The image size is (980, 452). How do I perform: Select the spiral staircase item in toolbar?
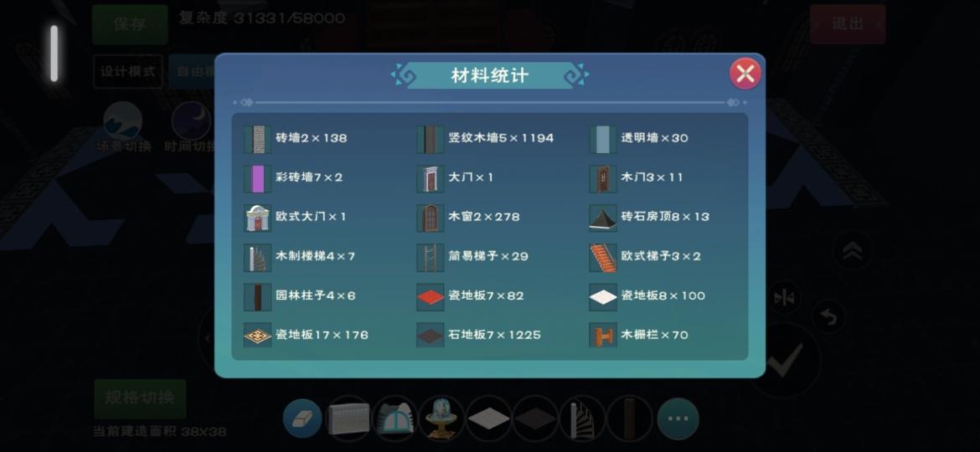[x=582, y=418]
